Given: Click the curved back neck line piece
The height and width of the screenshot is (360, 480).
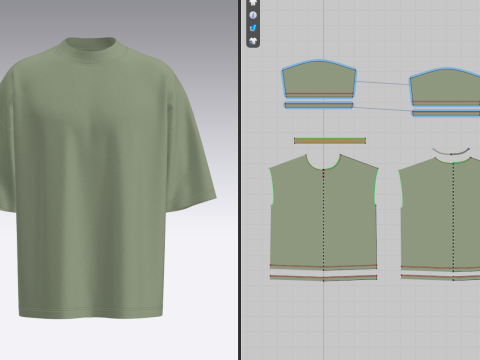Looking at the screenshot, I should click(x=451, y=153).
